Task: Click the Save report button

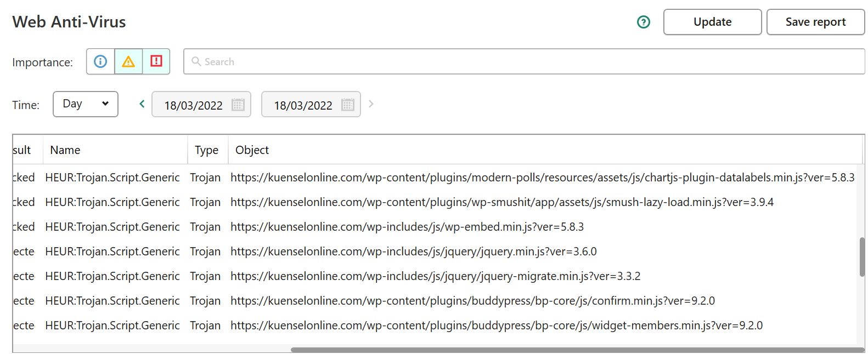Action: click(x=816, y=22)
